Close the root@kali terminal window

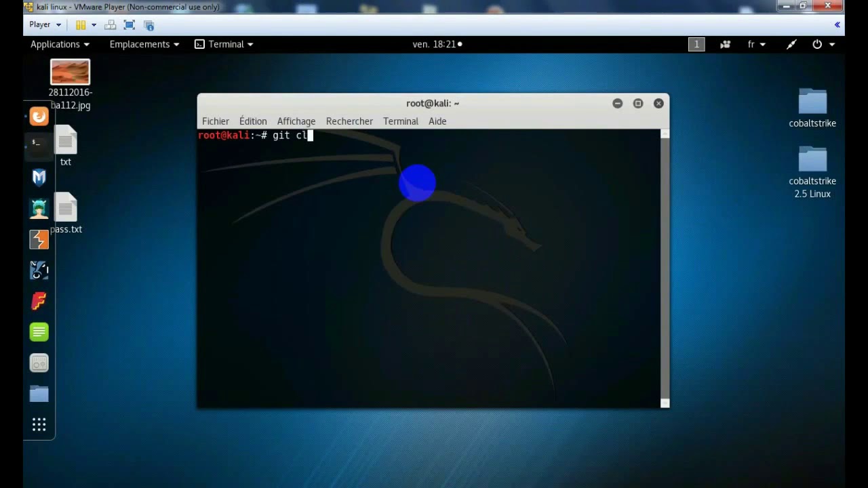point(658,103)
